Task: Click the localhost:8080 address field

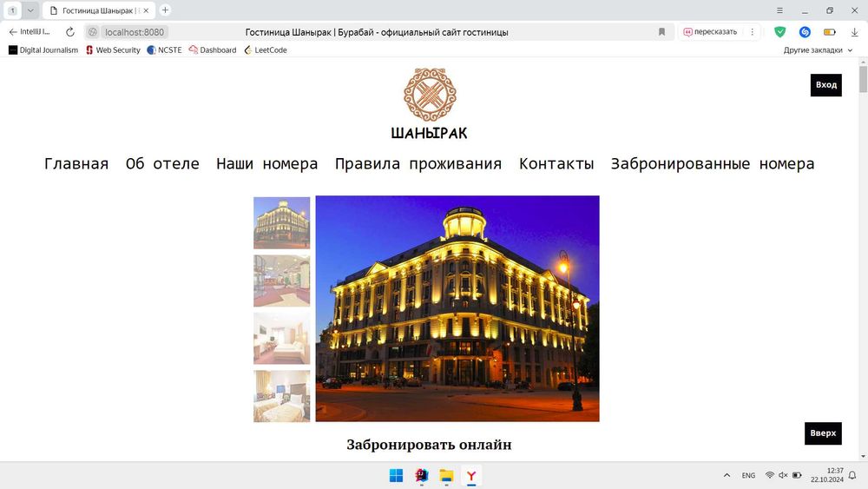Action: point(135,32)
